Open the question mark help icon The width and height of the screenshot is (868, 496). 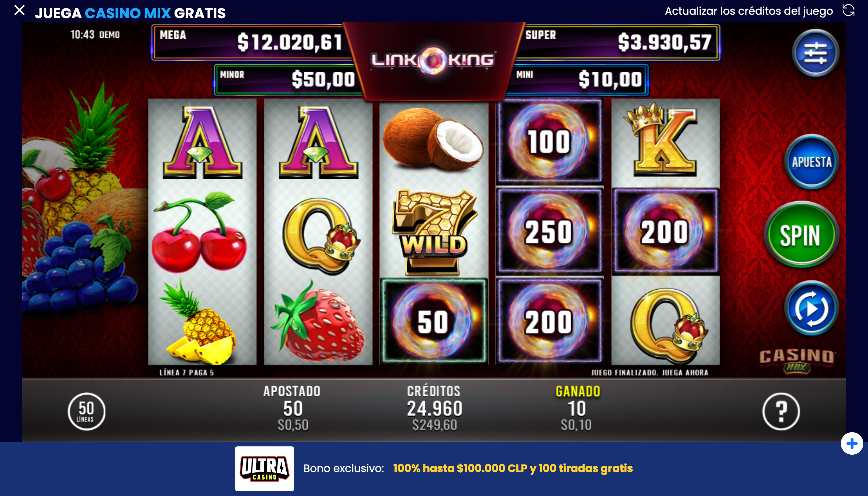781,412
